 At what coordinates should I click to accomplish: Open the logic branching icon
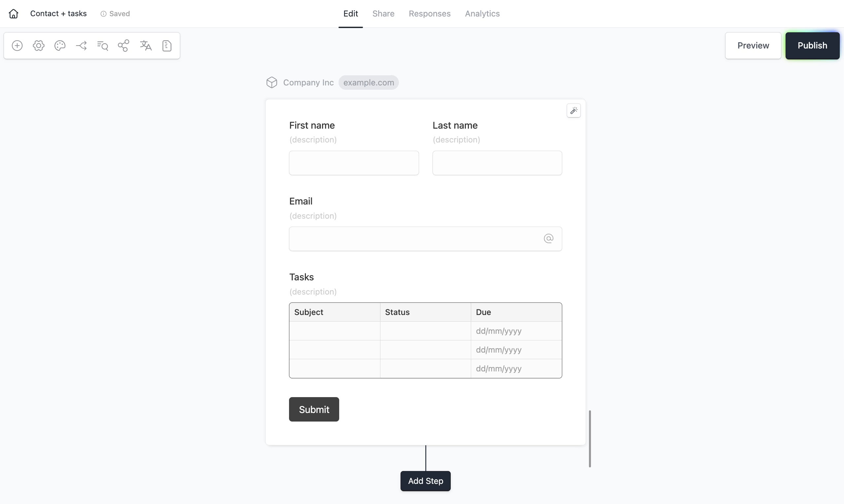[81, 46]
